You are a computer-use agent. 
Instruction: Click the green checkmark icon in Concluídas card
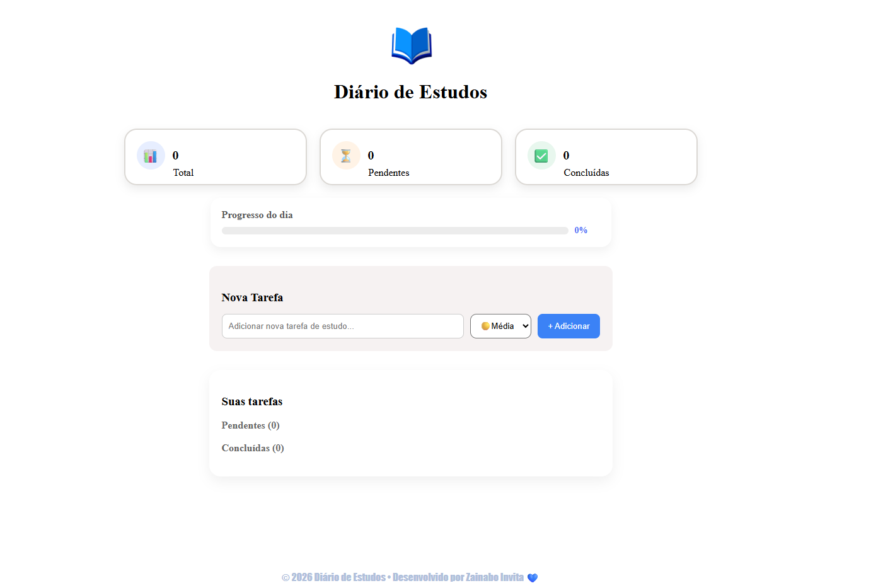point(541,156)
